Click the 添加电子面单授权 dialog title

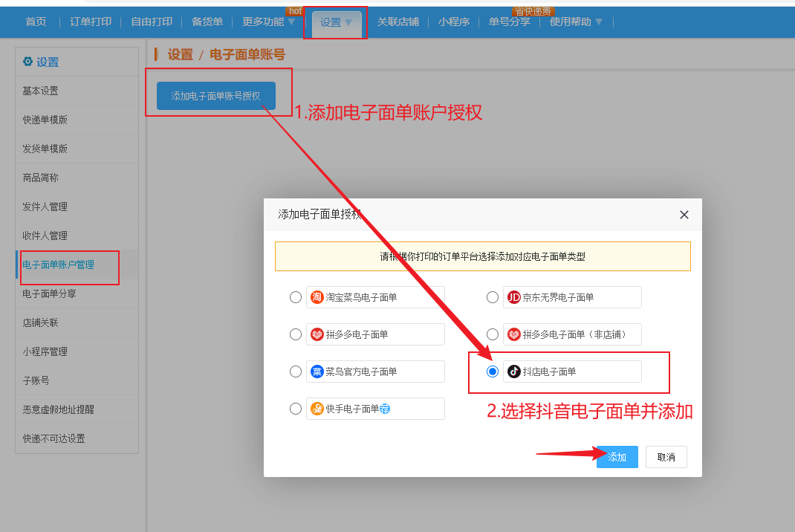point(320,215)
